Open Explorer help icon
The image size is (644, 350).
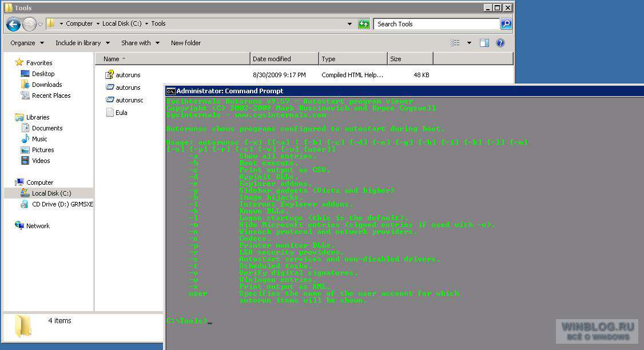click(x=500, y=43)
